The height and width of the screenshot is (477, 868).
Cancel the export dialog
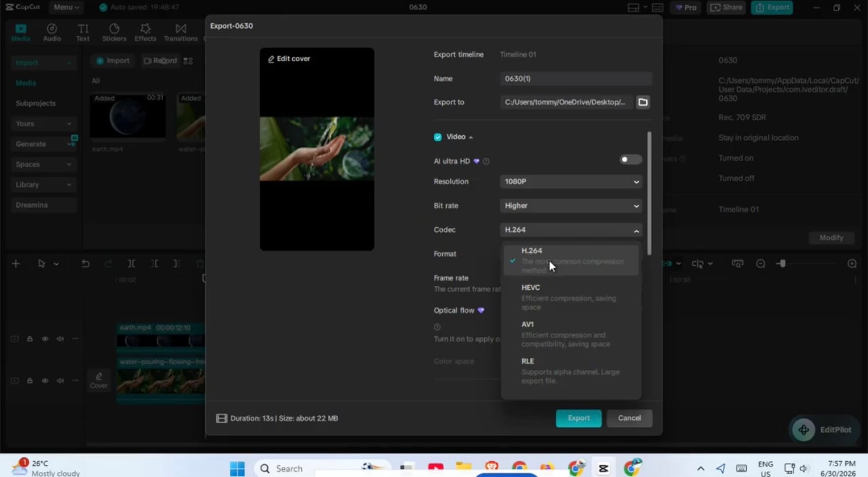pos(629,418)
